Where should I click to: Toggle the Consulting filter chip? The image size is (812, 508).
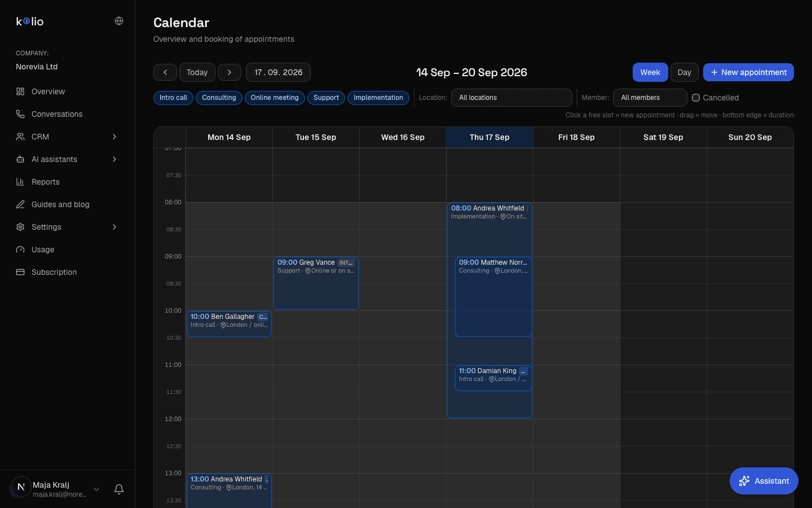[219, 98]
